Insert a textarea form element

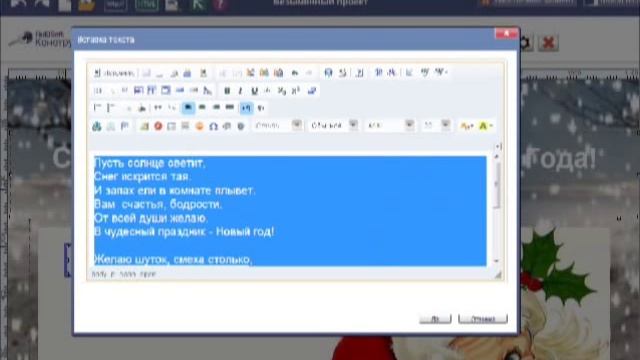[x=151, y=91]
